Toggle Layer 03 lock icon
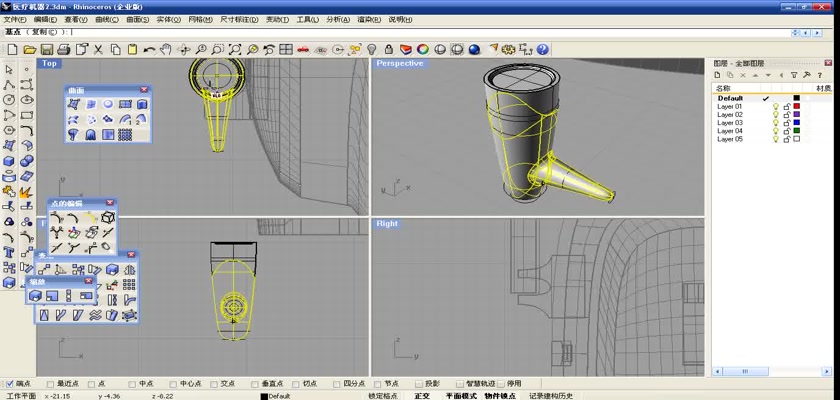This screenshot has height=400, width=840. 786,123
